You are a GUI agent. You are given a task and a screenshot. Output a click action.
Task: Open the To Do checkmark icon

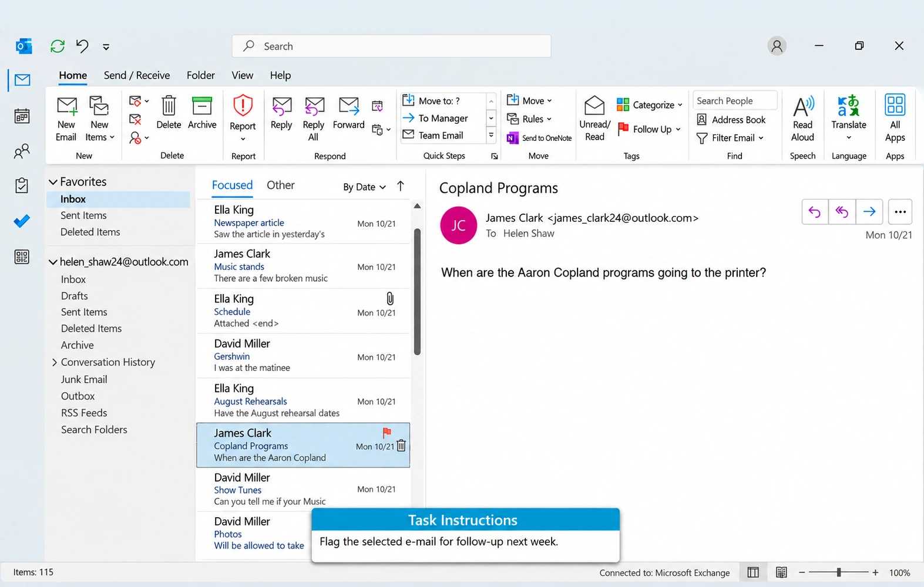point(22,221)
